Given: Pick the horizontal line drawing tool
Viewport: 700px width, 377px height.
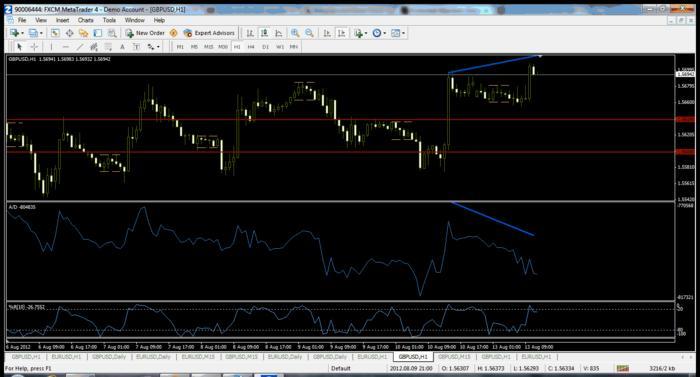Looking at the screenshot, I should coord(66,46).
